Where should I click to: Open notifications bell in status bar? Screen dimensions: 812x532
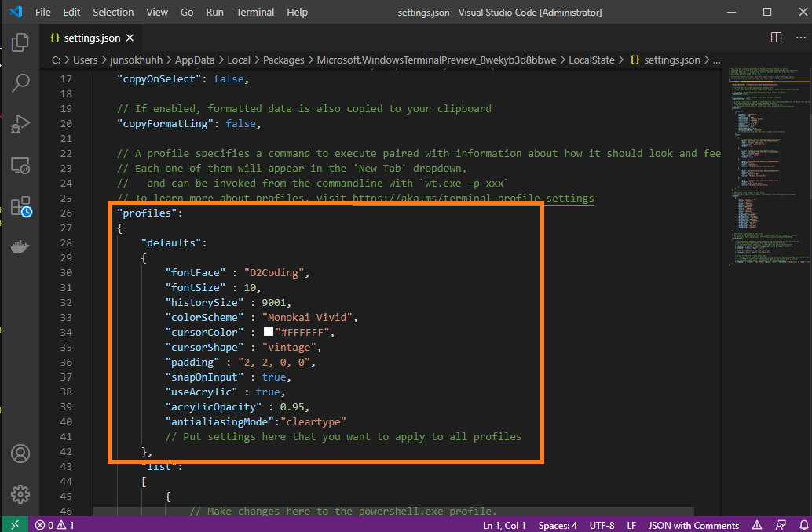(x=804, y=525)
